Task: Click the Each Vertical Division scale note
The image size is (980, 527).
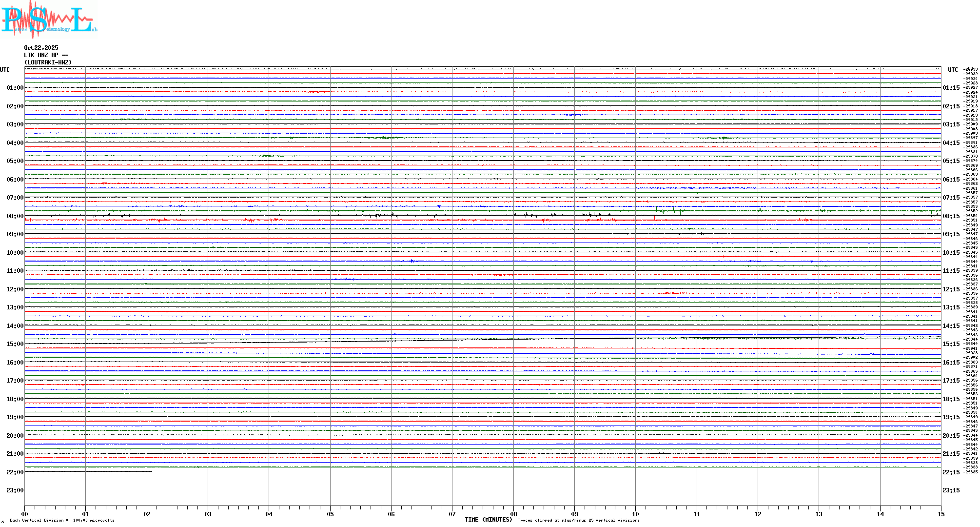Action: pos(62,520)
